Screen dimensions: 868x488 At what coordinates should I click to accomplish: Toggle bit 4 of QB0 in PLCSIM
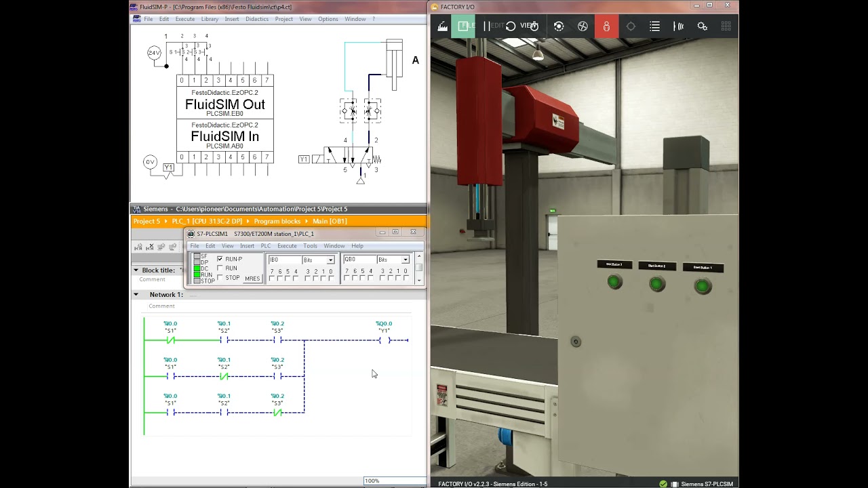370,279
